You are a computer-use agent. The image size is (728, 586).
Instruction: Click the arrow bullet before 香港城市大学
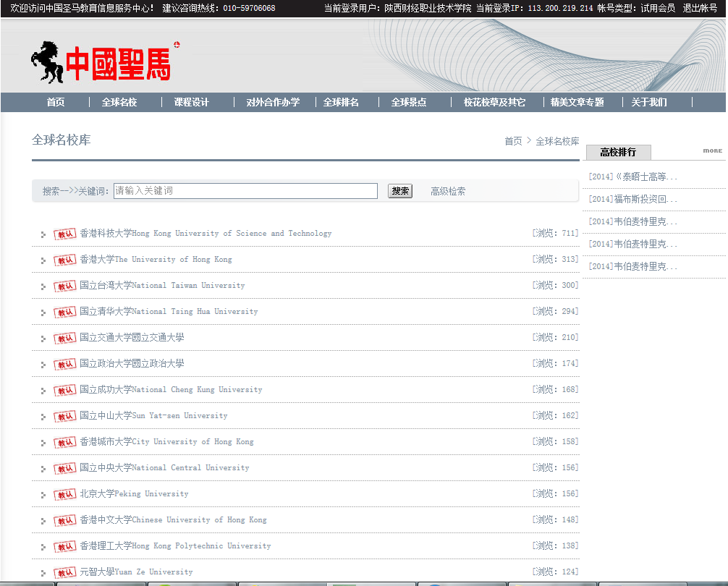[43, 443]
